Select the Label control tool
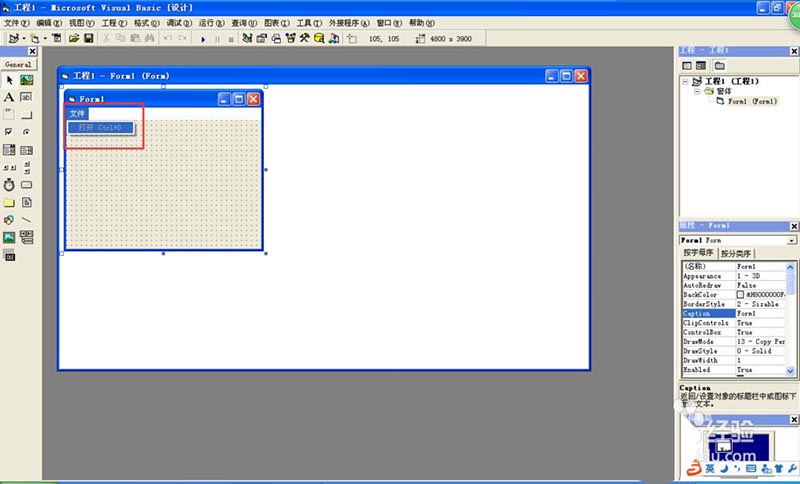 [9, 97]
